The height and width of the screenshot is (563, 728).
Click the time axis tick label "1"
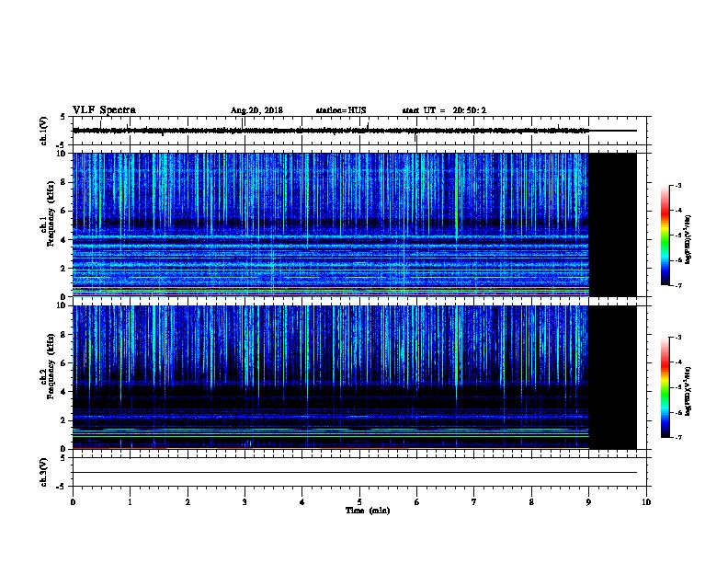(x=130, y=501)
